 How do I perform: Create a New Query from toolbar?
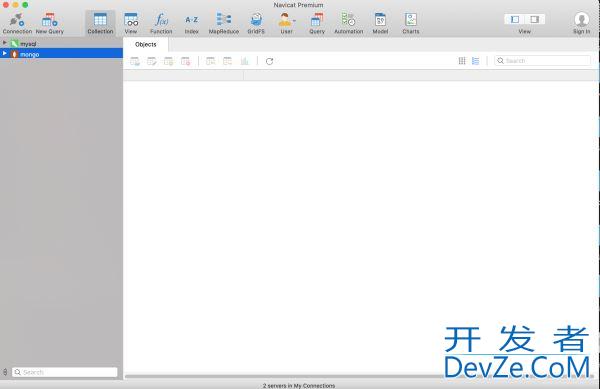[x=49, y=23]
